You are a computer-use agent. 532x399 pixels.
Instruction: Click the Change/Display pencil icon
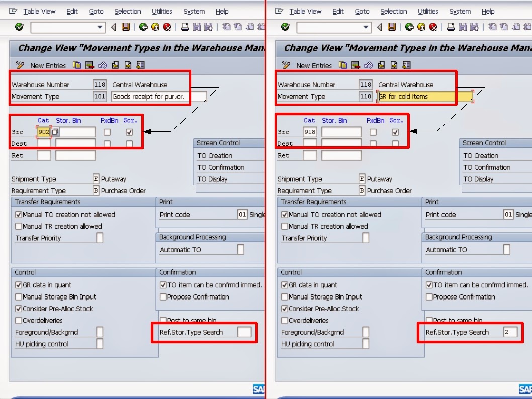click(x=20, y=65)
